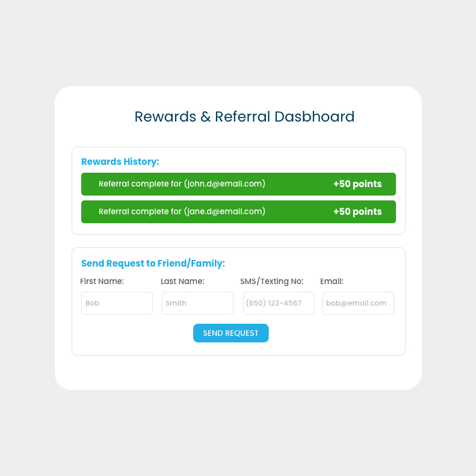Click the SMS/Texting No label
This screenshot has height=476, width=476.
(x=271, y=281)
